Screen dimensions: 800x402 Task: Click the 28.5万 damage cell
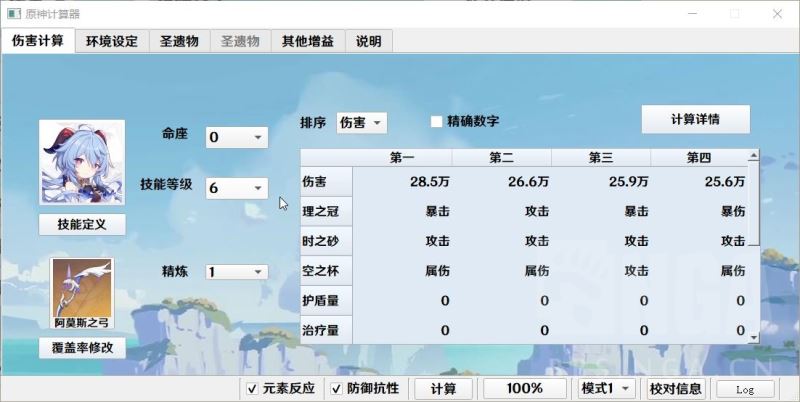(x=402, y=182)
